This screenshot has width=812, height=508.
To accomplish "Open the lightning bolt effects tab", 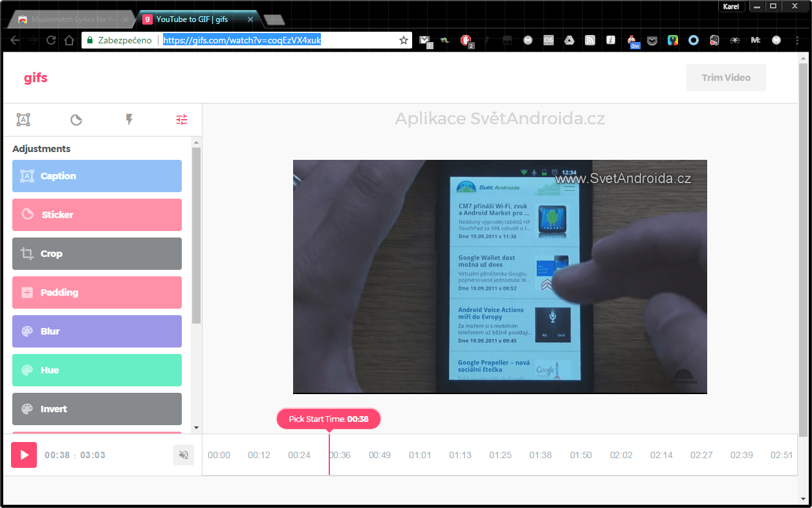I will tap(129, 120).
